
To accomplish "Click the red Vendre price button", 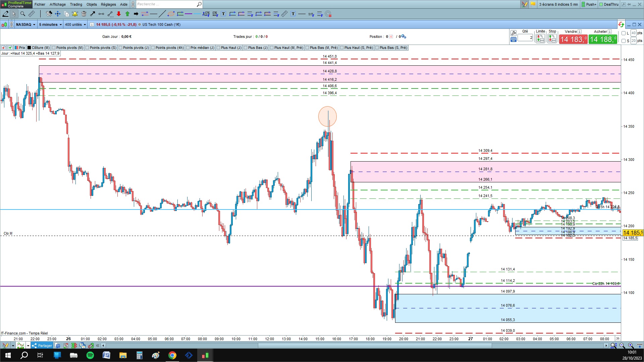I will [573, 39].
